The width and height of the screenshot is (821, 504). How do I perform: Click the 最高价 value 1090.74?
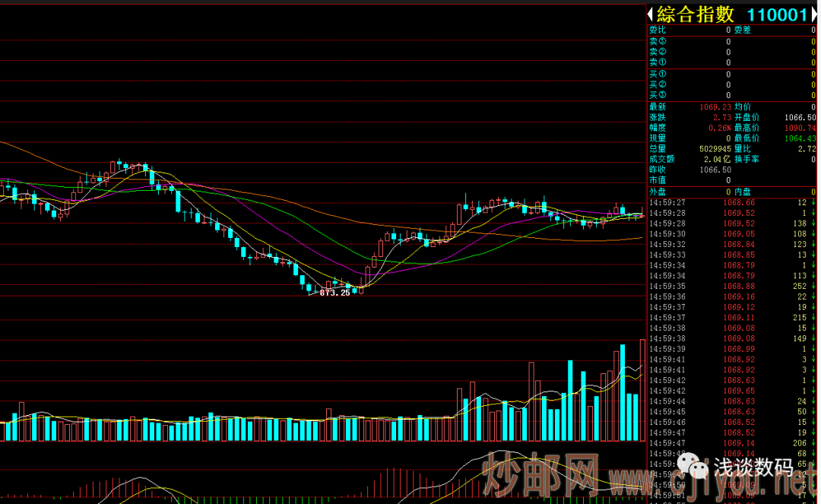(800, 128)
